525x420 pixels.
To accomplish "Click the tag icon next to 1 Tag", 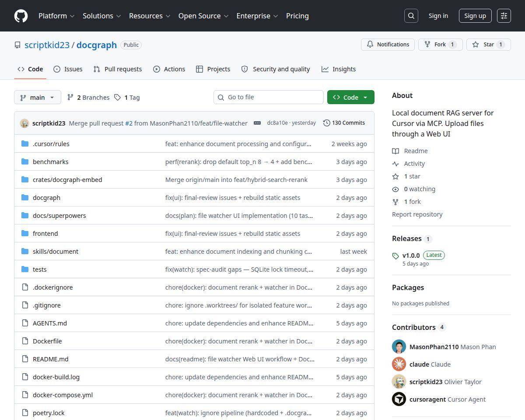I will coord(118,97).
